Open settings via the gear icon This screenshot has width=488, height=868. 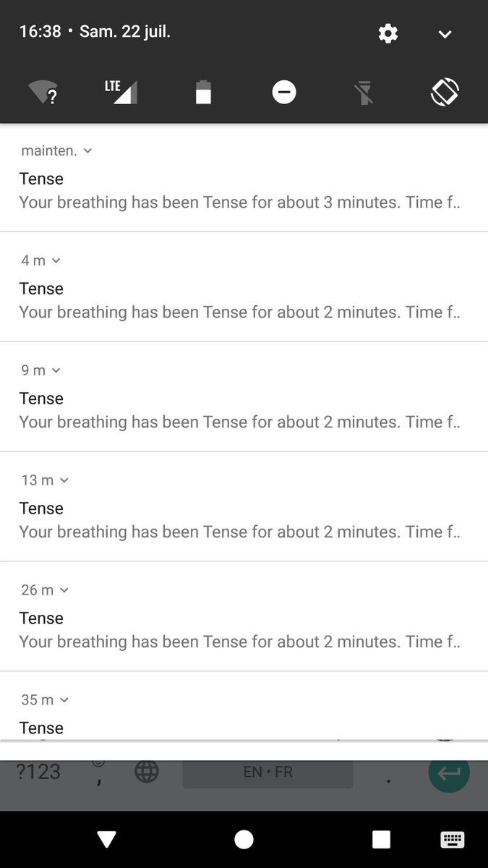tap(388, 33)
